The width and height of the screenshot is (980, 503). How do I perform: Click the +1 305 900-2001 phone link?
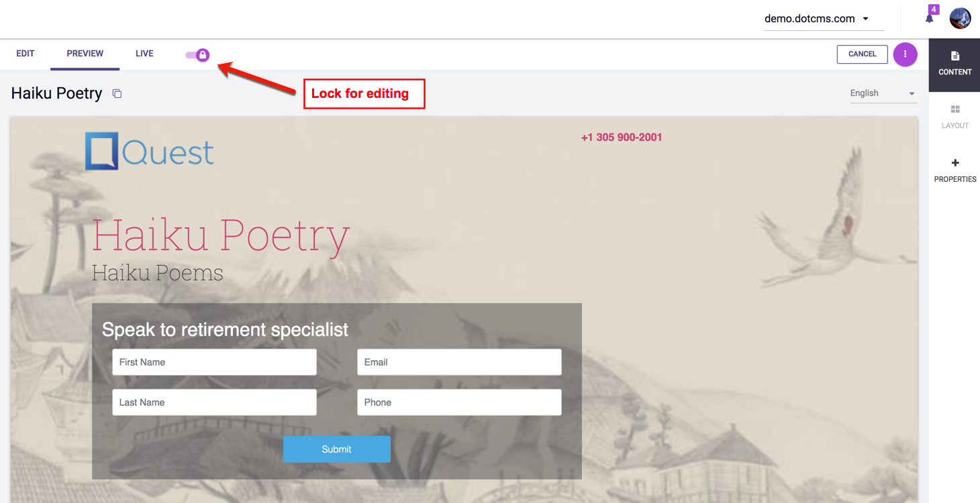(x=622, y=137)
